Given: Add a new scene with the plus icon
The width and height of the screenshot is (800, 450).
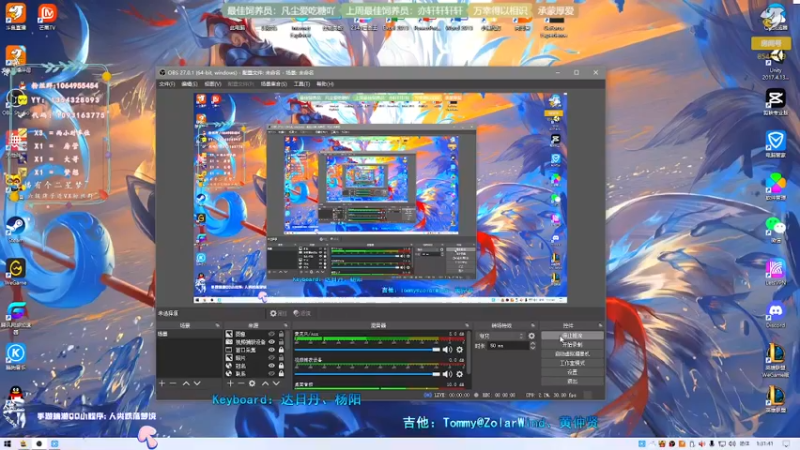Looking at the screenshot, I should (x=162, y=383).
